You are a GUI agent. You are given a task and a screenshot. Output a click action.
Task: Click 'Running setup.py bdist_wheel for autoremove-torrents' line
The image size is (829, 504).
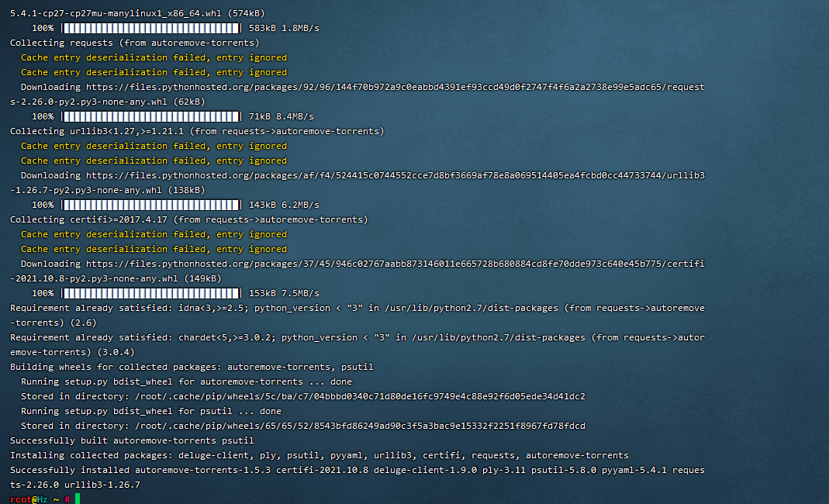click(186, 381)
